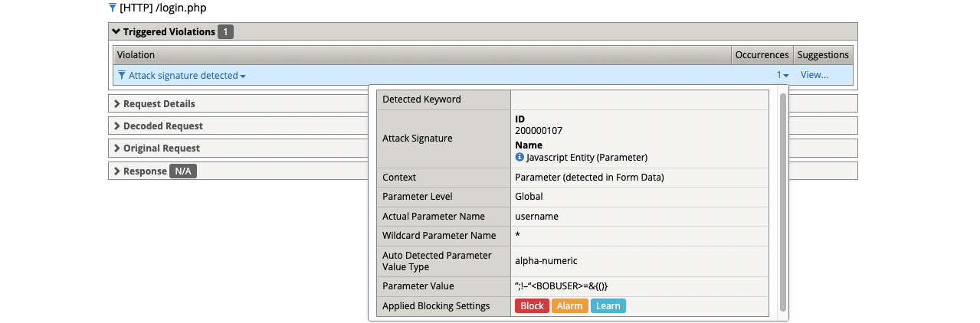Click the red Block setting badge
This screenshot has width=980, height=323.
(532, 306)
